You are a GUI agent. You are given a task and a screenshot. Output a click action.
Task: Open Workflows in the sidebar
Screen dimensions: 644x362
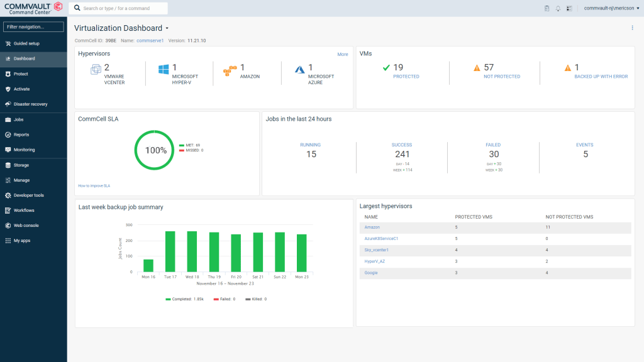24,211
